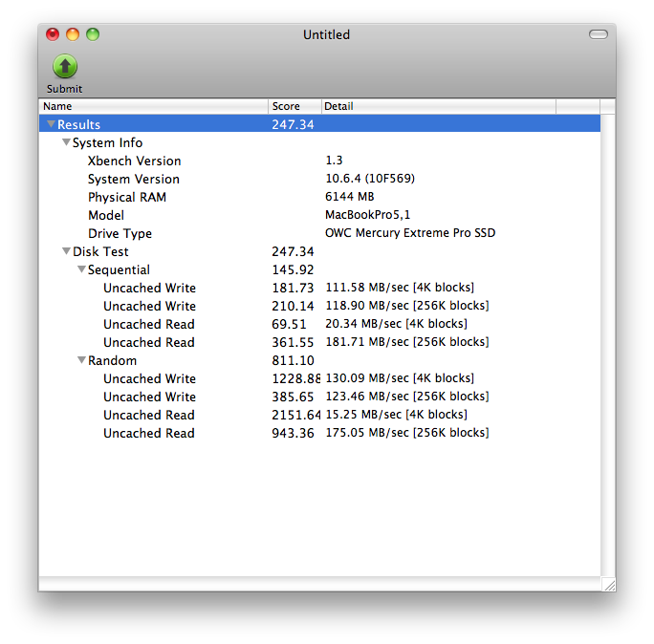Image resolution: width=654 pixels, height=644 pixels.
Task: Click the toolbar toggle pill button
Action: 599,34
